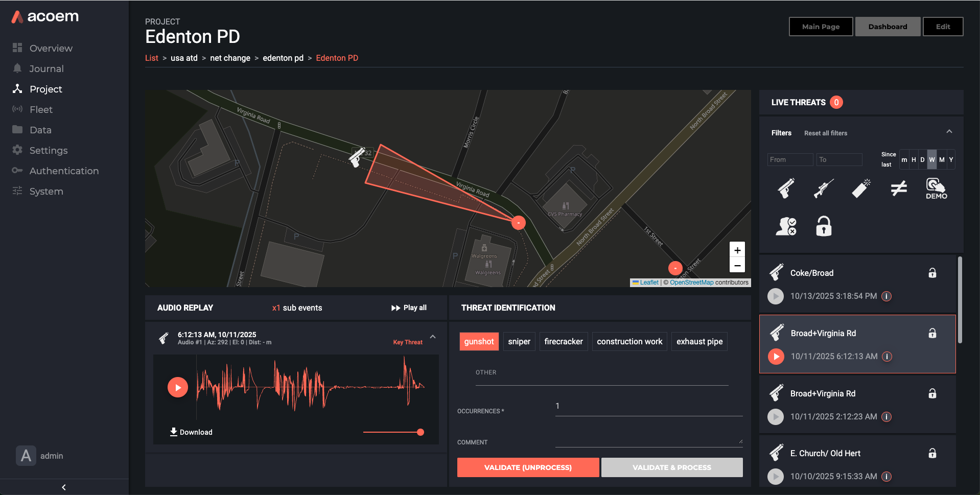Click the not-equal filter icon
980x495 pixels.
click(x=898, y=188)
